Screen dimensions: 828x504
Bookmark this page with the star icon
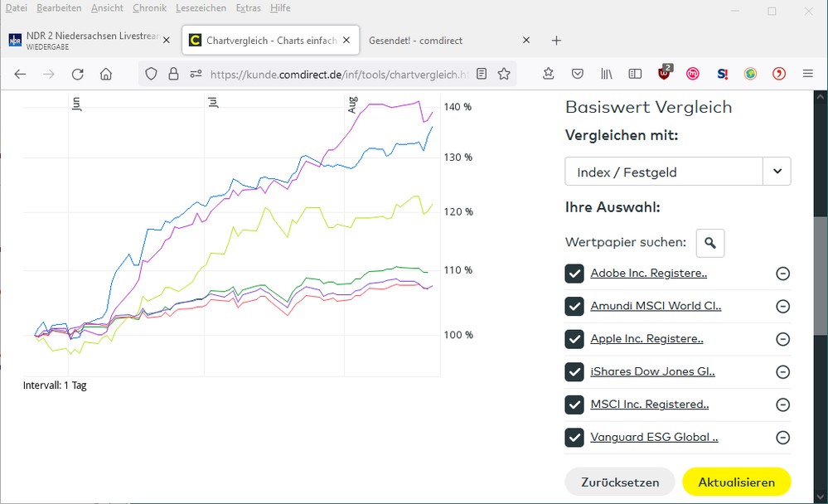coord(504,74)
